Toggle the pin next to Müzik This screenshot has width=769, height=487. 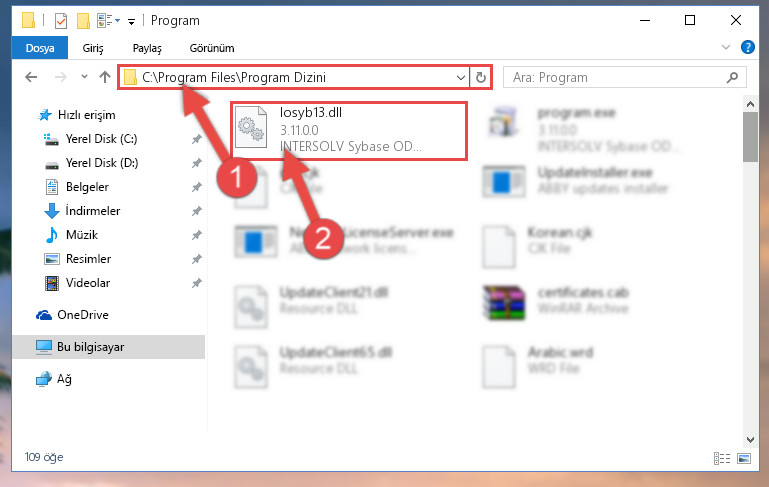click(197, 235)
